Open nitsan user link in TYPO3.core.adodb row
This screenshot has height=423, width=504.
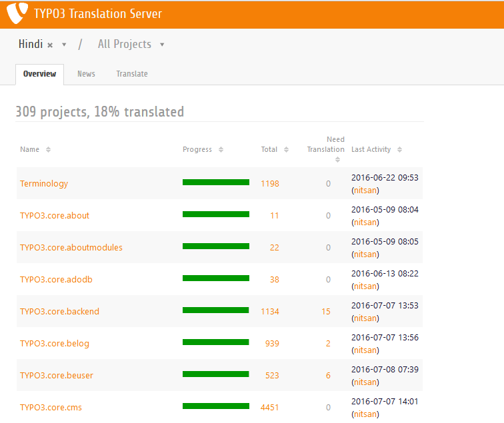pos(365,286)
